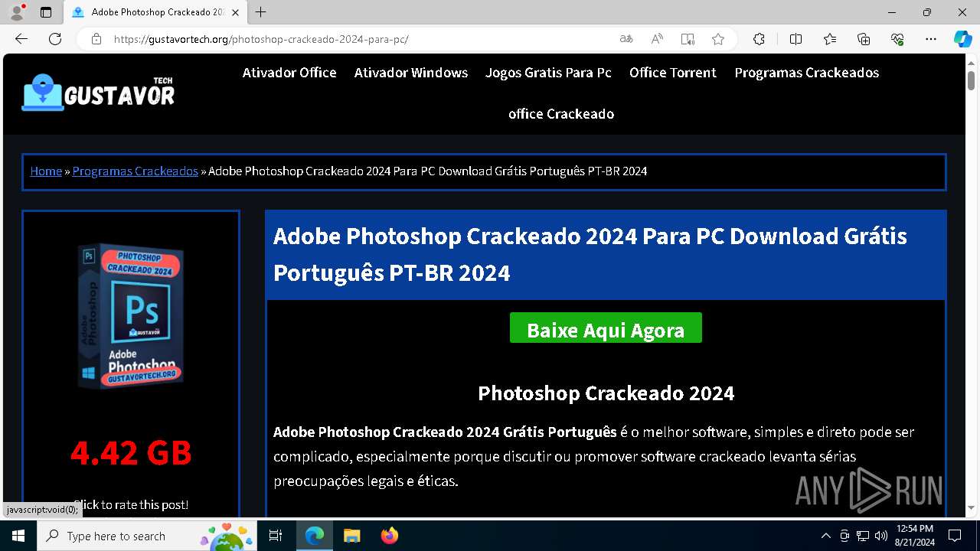
Task: Show hidden tray icons chevron
Action: (x=825, y=536)
